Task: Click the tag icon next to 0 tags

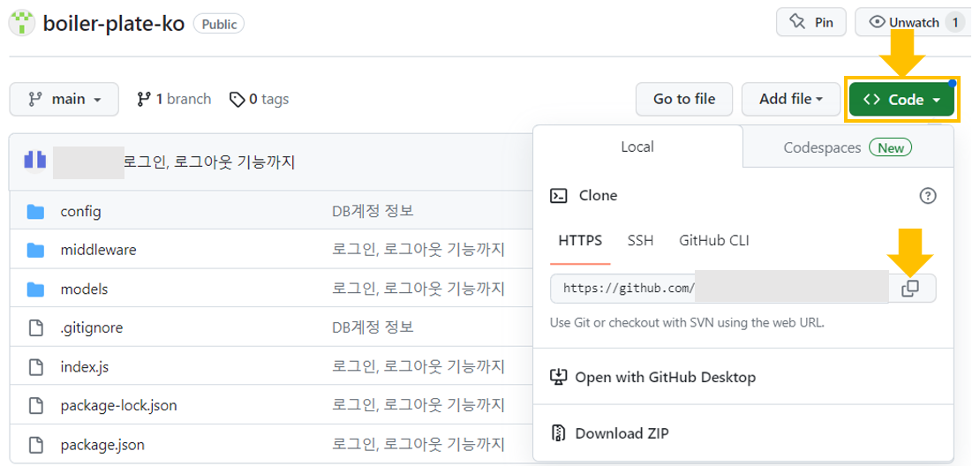Action: pyautogui.click(x=237, y=100)
